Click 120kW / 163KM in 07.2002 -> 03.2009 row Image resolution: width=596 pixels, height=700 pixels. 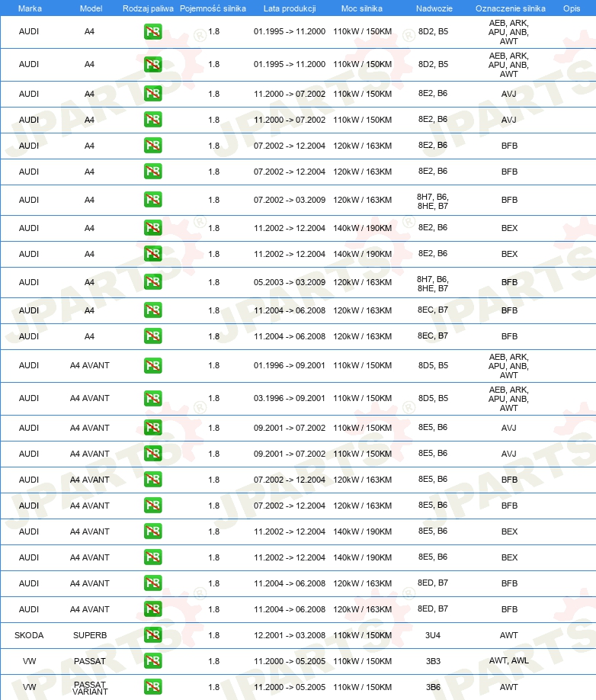pos(362,200)
